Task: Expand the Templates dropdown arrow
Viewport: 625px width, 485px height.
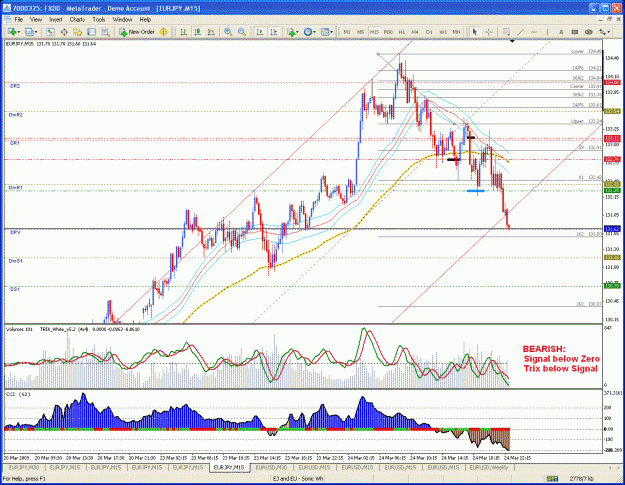Action: (332, 32)
